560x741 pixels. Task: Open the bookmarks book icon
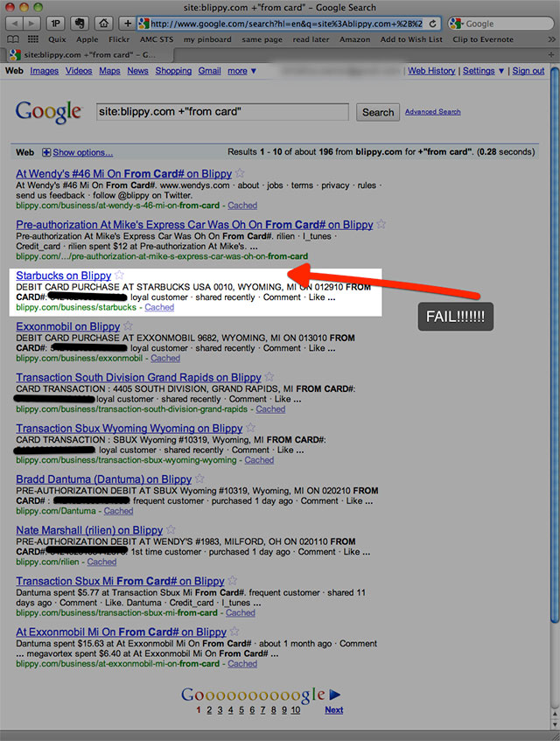tap(13, 39)
